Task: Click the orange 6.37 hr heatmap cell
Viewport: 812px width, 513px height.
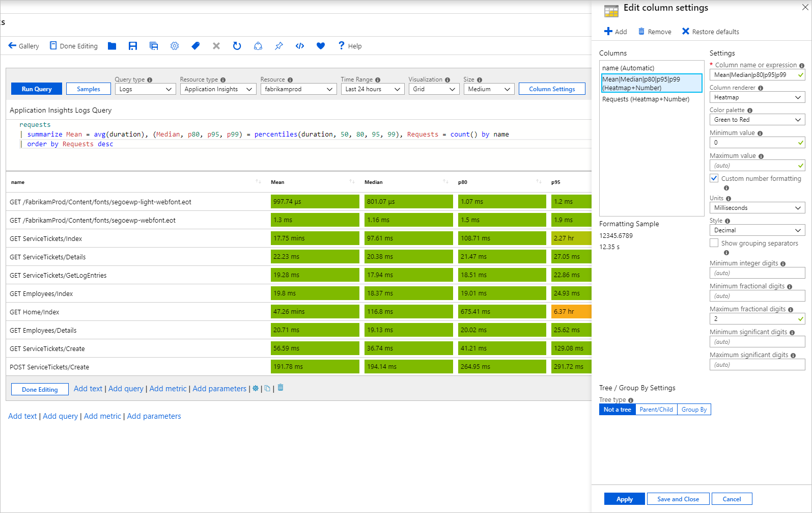Action: pyautogui.click(x=571, y=312)
